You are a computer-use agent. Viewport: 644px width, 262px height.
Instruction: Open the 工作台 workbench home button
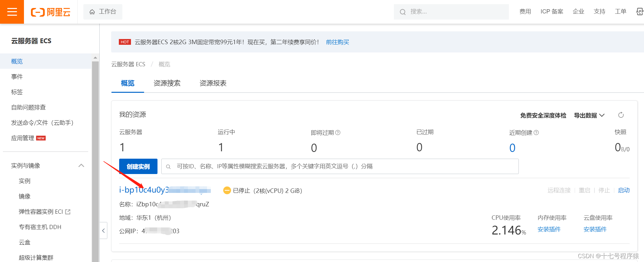click(103, 12)
